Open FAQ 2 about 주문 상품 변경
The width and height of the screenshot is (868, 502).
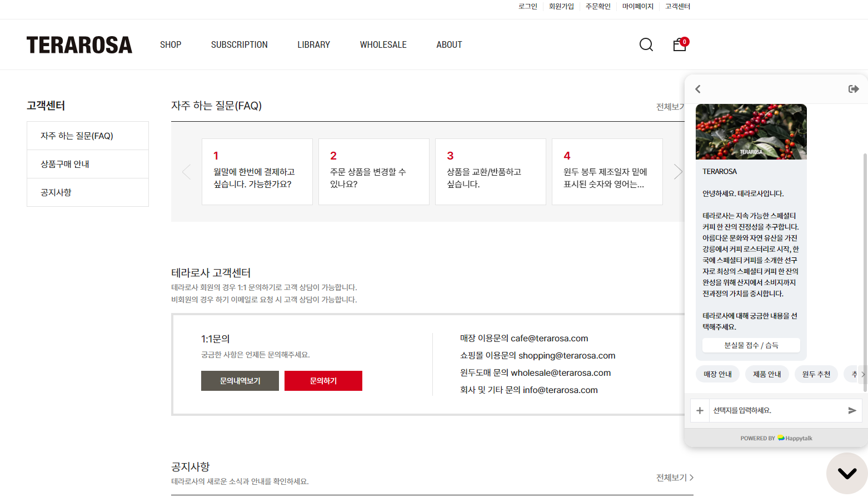click(x=374, y=172)
